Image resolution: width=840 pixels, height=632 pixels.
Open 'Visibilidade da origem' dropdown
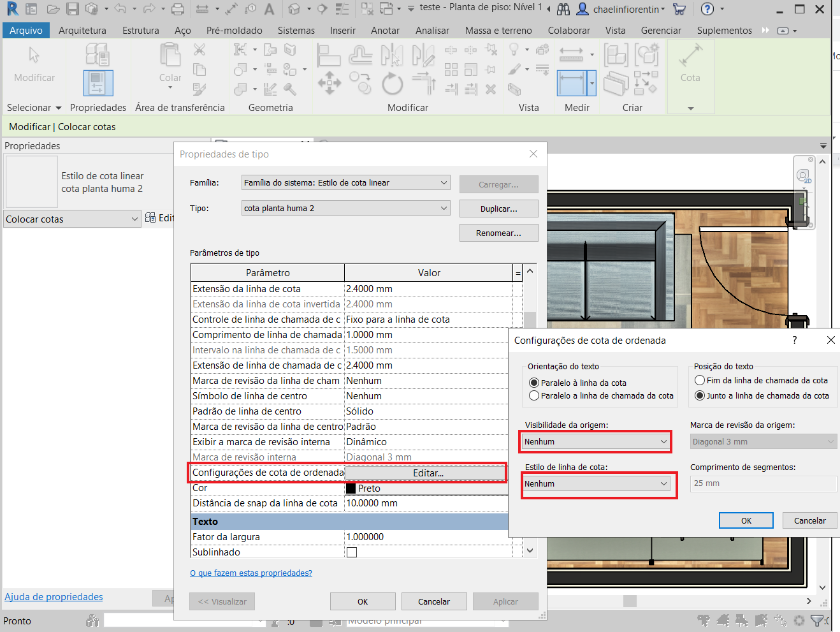596,441
